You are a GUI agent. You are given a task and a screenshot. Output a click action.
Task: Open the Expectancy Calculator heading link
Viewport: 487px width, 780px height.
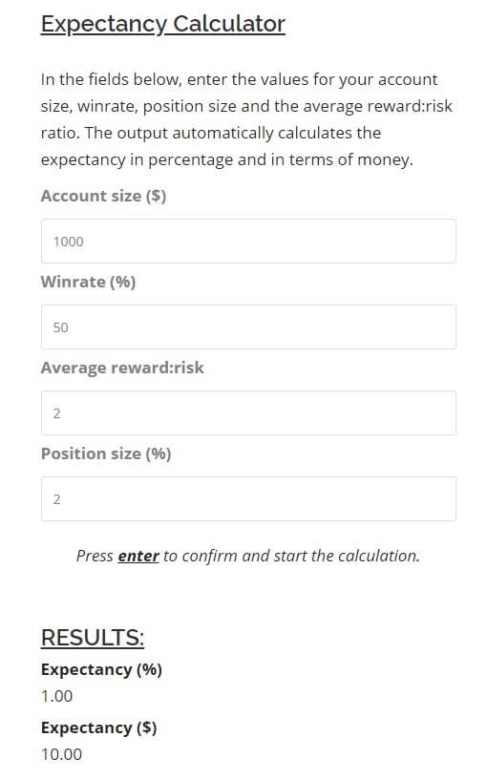pyautogui.click(x=163, y=24)
